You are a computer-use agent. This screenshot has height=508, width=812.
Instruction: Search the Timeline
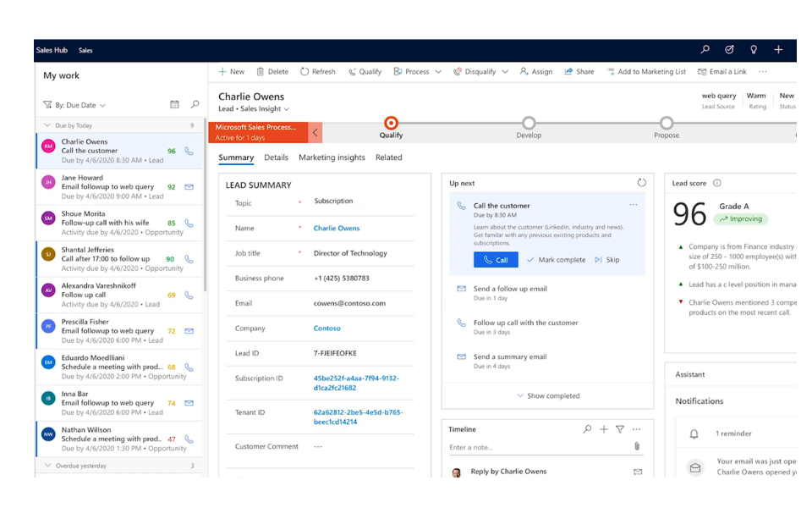tap(587, 429)
